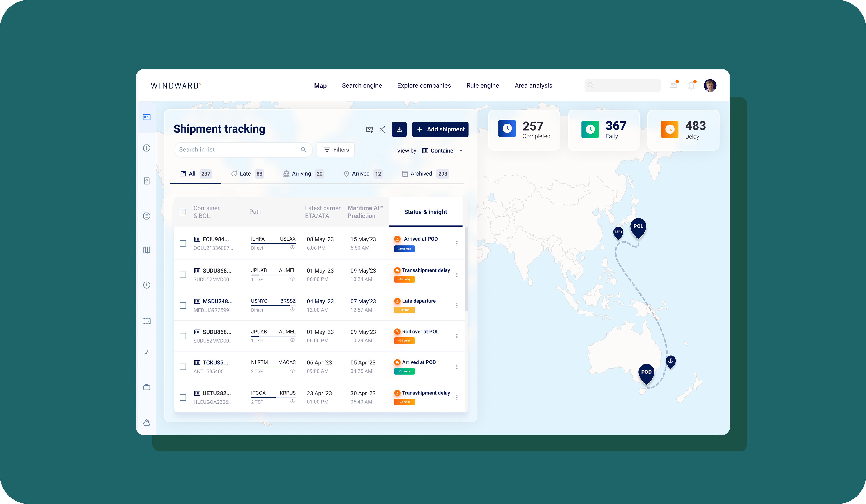
Task: Open Search engine in top navigation
Action: (362, 86)
